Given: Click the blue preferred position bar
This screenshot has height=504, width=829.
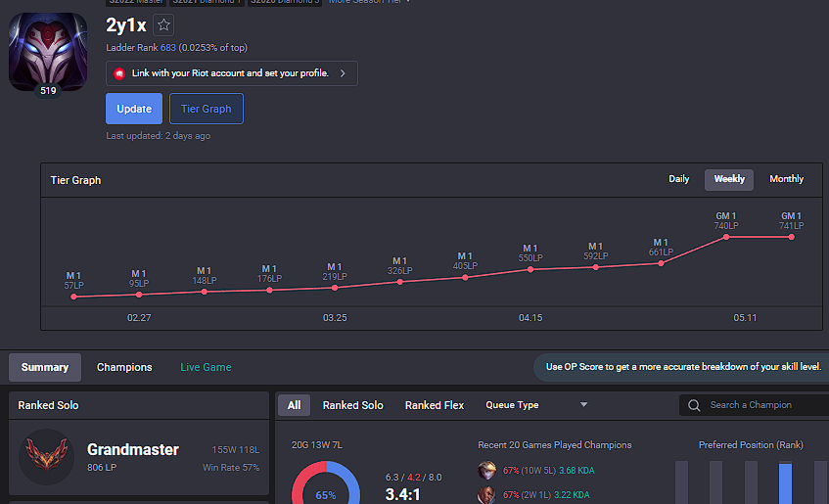Looking at the screenshot, I should coord(785,483).
